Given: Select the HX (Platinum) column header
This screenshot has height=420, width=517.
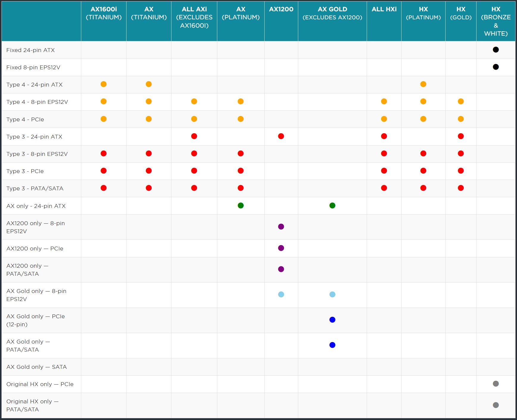Looking at the screenshot, I should click(423, 21).
